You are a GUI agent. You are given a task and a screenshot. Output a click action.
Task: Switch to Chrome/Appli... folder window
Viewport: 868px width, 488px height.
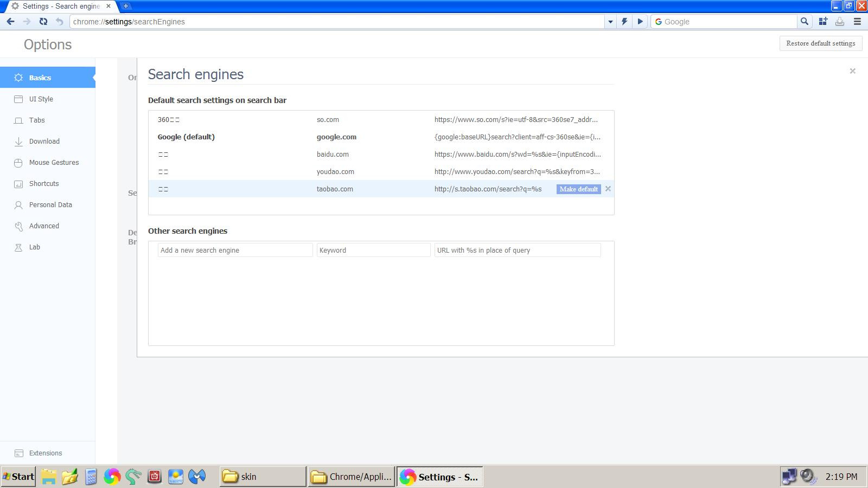point(351,477)
